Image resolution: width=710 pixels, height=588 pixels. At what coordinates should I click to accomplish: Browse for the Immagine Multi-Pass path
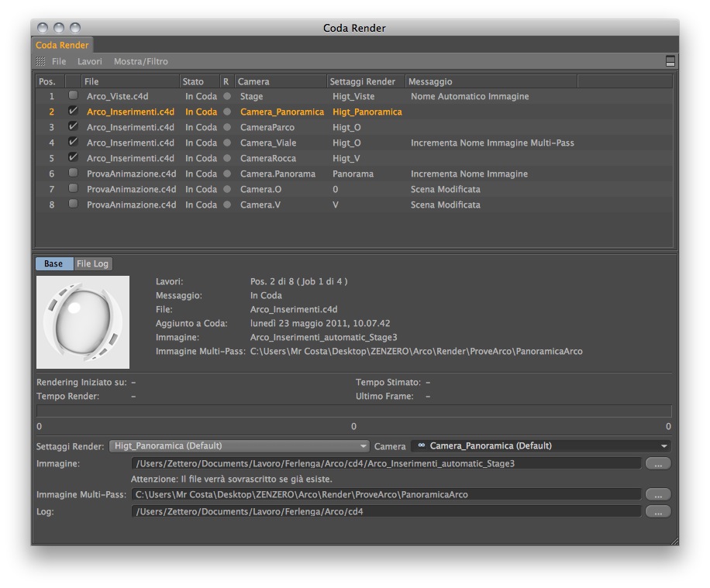(x=658, y=494)
